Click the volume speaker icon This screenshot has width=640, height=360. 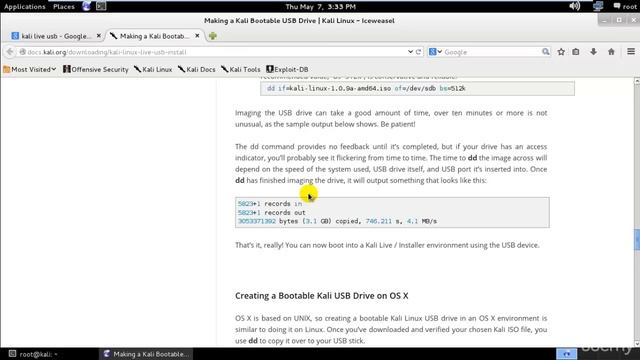(574, 6)
